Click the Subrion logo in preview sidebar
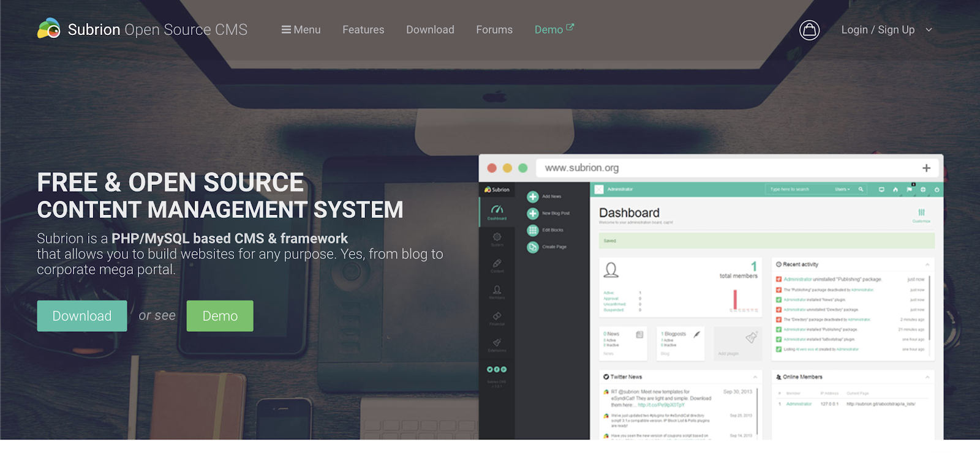Viewport: 980px width, 453px height. [x=497, y=189]
